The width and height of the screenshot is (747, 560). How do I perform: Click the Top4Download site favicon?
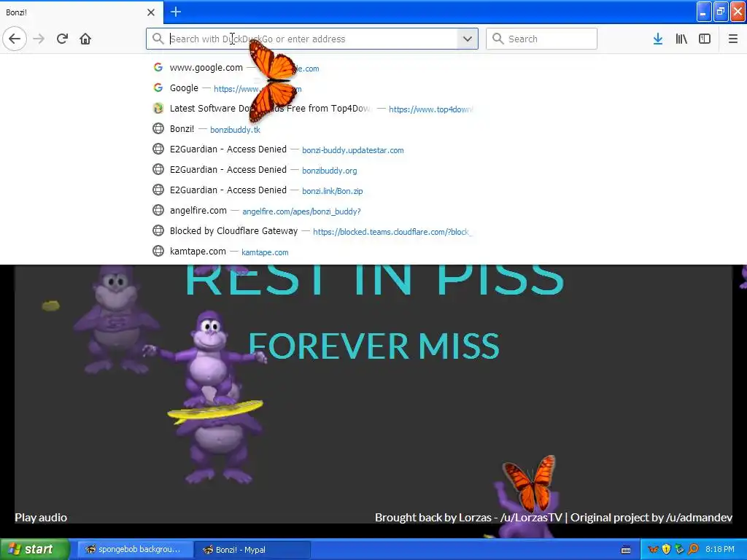(x=158, y=108)
